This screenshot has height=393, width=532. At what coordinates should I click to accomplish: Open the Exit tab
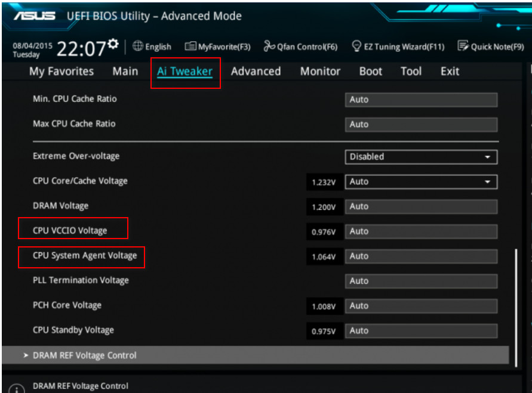pos(450,72)
